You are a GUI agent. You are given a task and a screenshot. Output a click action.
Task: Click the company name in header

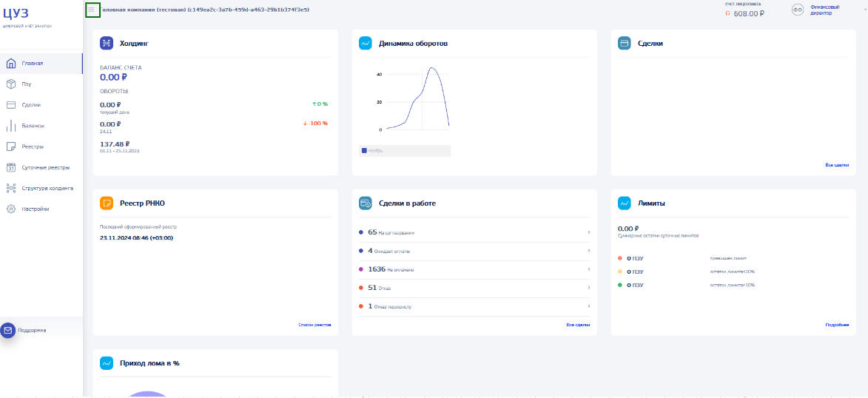pos(204,10)
